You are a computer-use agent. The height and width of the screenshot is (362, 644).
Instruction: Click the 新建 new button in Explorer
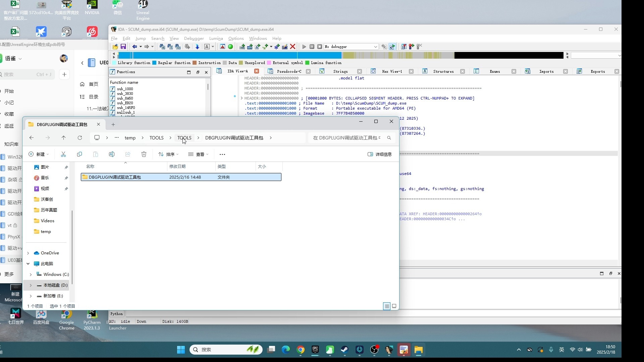(x=39, y=154)
